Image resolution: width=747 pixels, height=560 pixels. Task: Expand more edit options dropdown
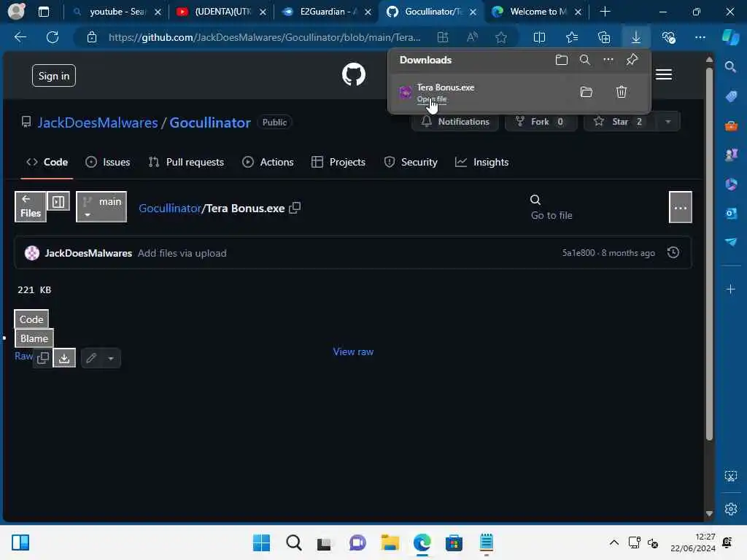(111, 358)
